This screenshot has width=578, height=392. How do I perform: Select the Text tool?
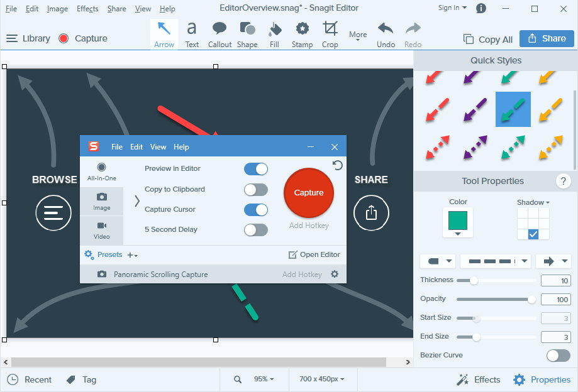pos(192,35)
